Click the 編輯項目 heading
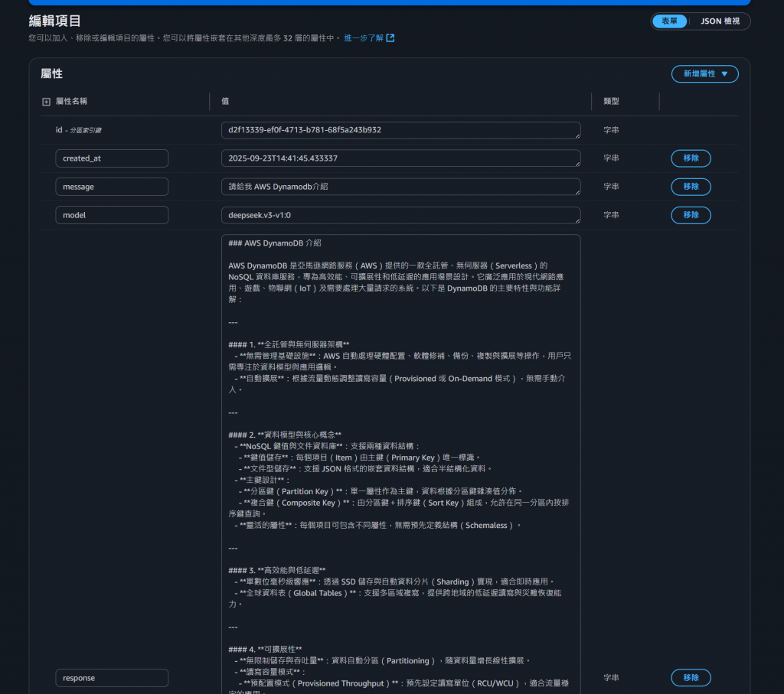784x694 pixels. pyautogui.click(x=54, y=21)
